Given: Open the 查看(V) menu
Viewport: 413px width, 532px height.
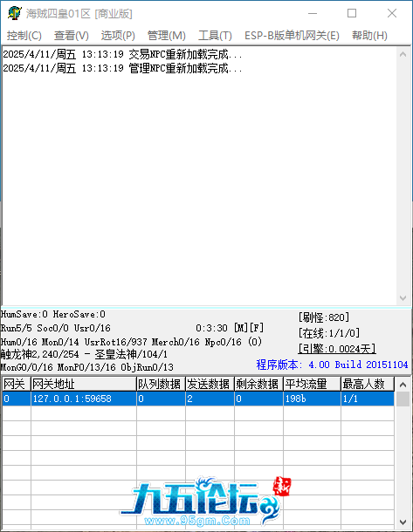Looking at the screenshot, I should click(x=72, y=35).
